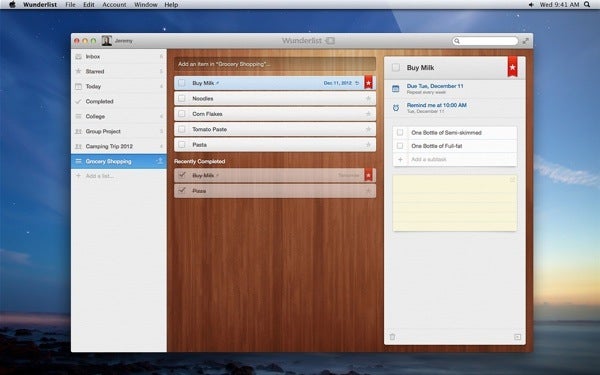Check off the Pasta task

coord(182,145)
